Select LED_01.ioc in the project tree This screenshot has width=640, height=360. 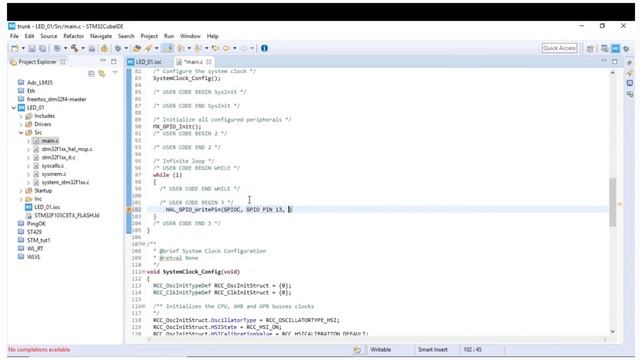pos(47,207)
